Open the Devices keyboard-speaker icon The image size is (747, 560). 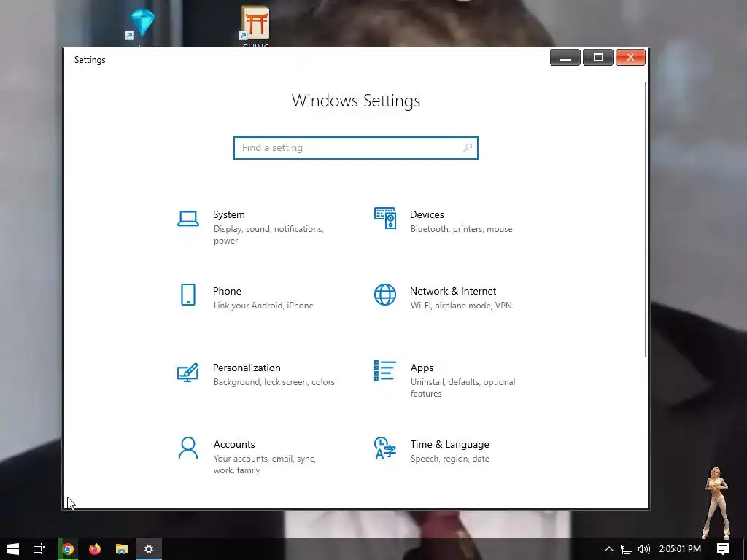pos(385,218)
